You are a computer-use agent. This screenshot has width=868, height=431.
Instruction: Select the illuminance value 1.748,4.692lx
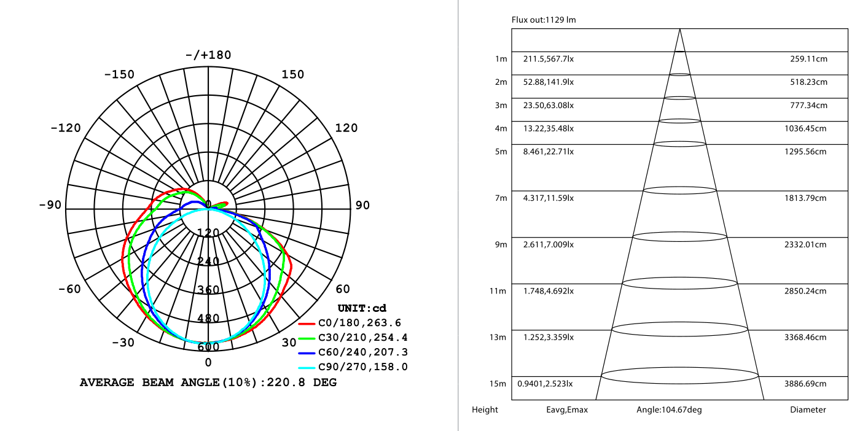pos(549,291)
